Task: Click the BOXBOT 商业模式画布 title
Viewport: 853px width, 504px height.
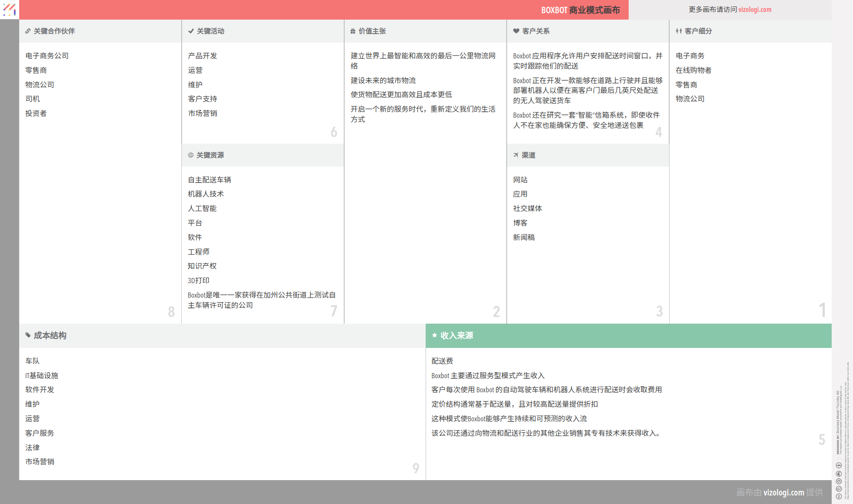Action: [580, 10]
